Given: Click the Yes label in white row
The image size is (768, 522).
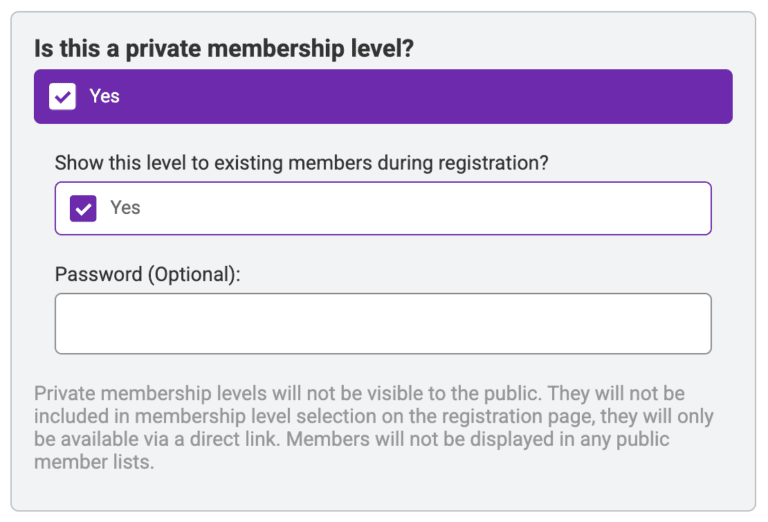Looking at the screenshot, I should (x=125, y=208).
